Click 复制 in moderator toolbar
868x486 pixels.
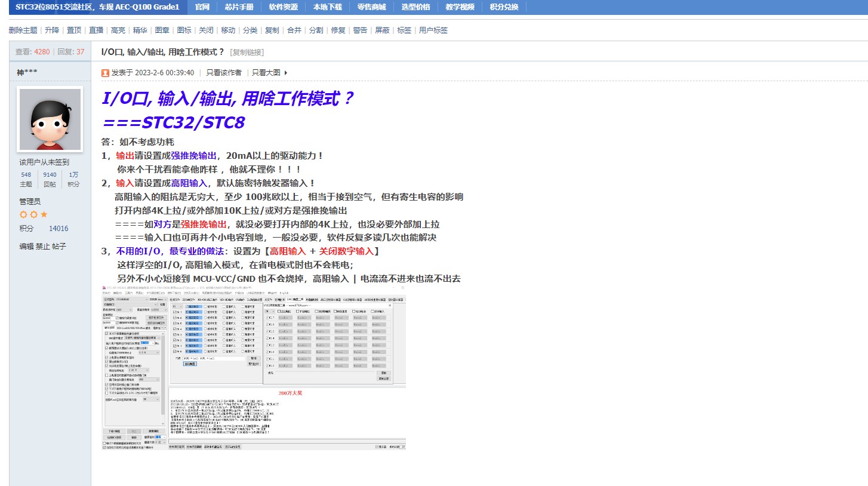[x=272, y=30]
